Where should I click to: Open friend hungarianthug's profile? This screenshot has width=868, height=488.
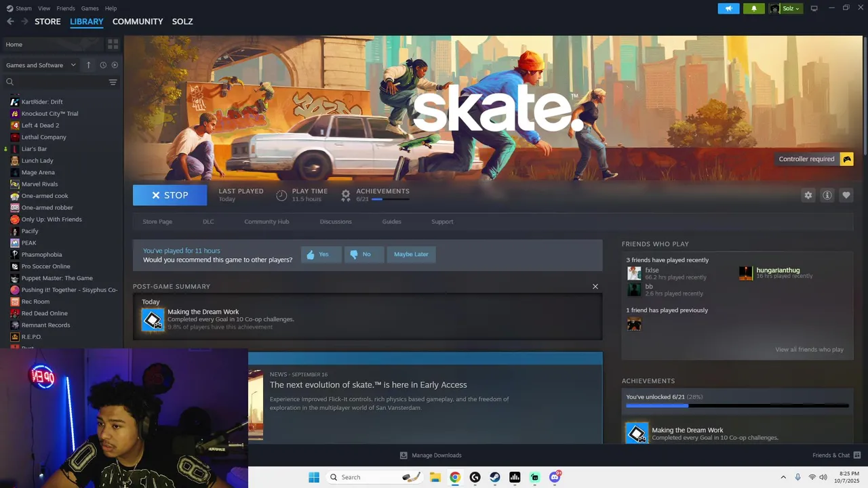(778, 270)
